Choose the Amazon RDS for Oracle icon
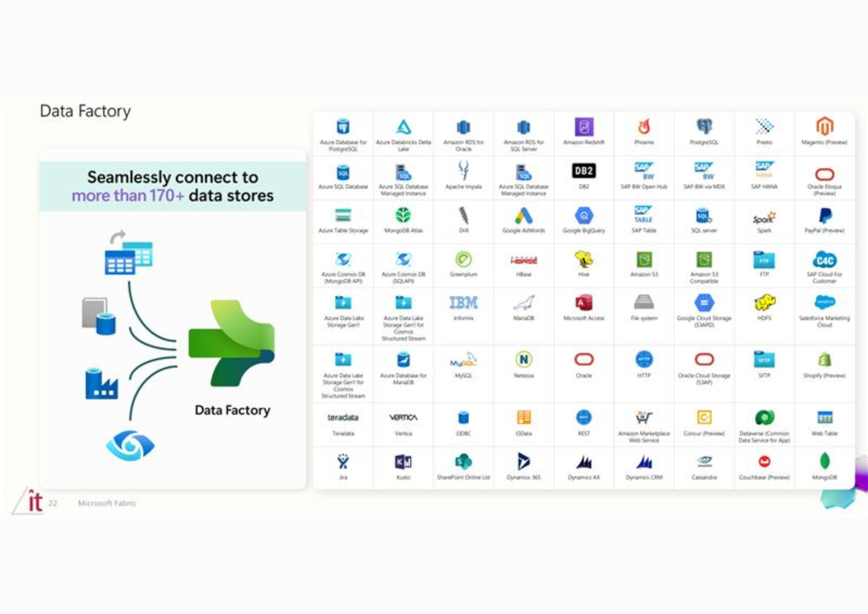The image size is (868, 614). tap(463, 127)
